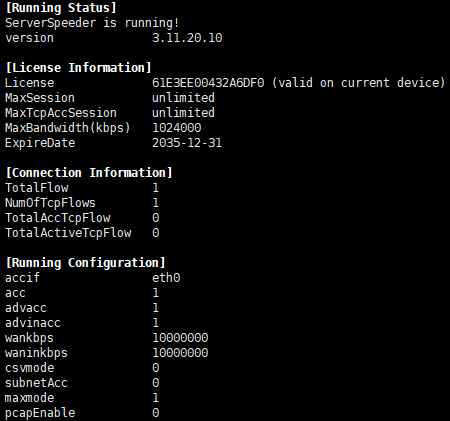Click the MaxSession unlimited value

point(183,98)
